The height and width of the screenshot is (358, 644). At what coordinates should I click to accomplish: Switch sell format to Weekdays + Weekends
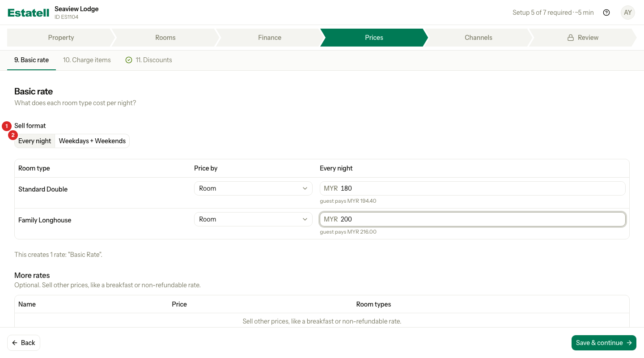click(x=92, y=141)
